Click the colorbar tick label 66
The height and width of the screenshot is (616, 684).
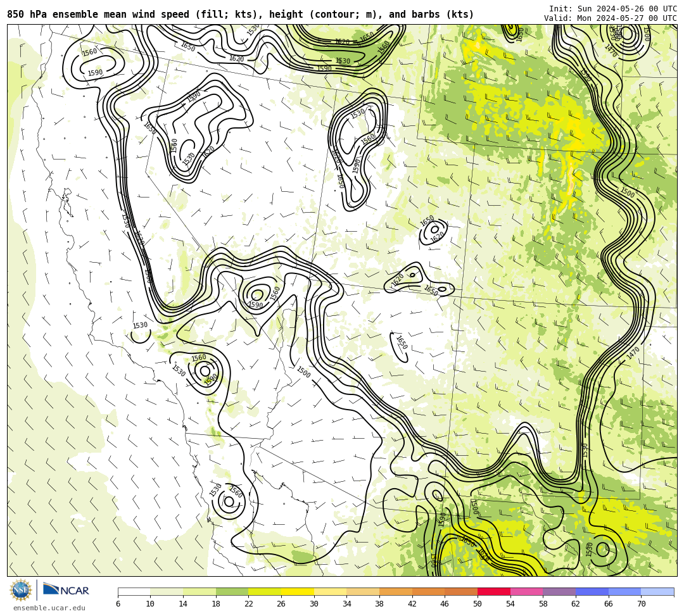coord(608,604)
